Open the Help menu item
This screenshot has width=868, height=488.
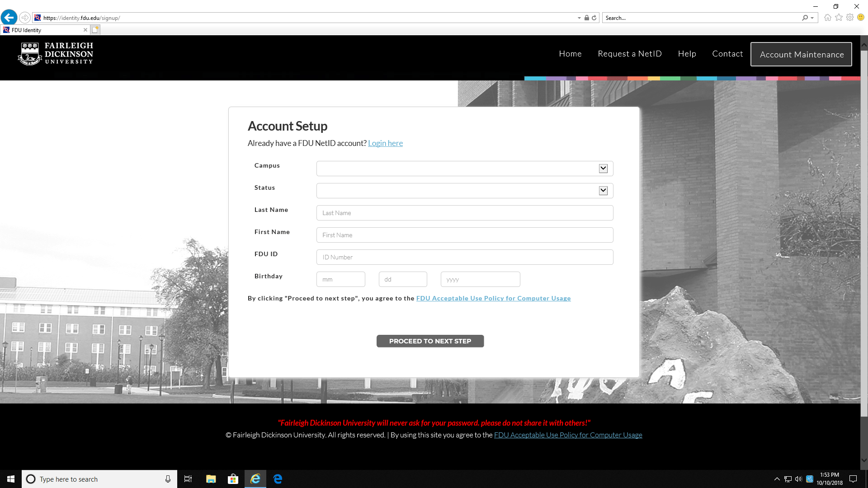[x=687, y=54]
